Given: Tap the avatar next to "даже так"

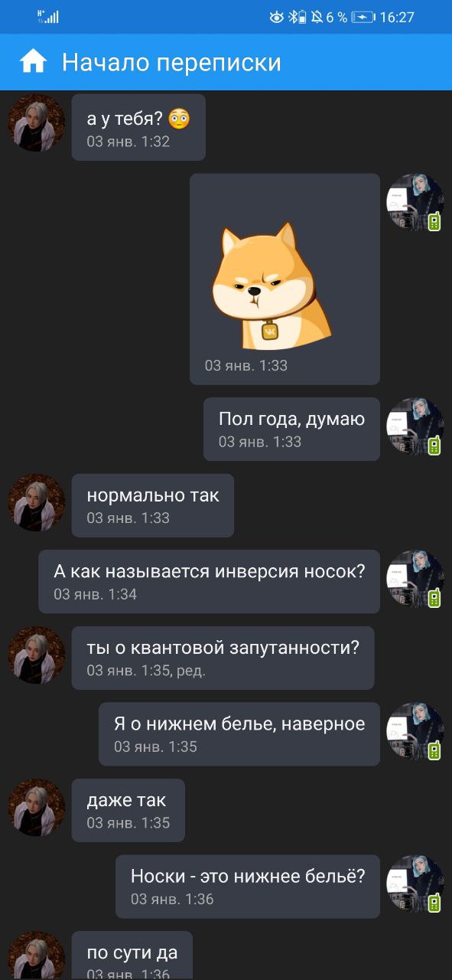Looking at the screenshot, I should click(36, 808).
